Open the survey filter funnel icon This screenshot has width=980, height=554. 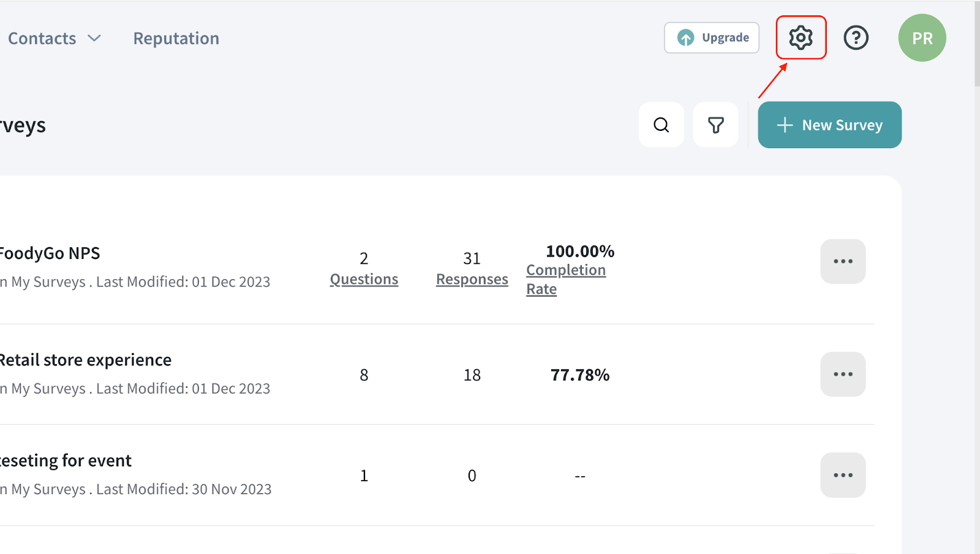click(x=715, y=125)
